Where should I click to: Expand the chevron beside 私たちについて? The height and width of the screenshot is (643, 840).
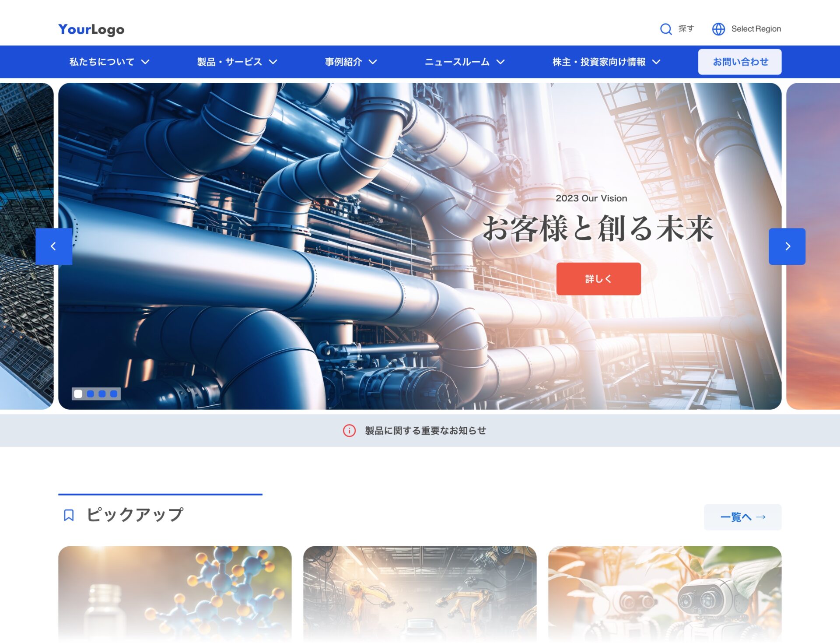point(145,62)
